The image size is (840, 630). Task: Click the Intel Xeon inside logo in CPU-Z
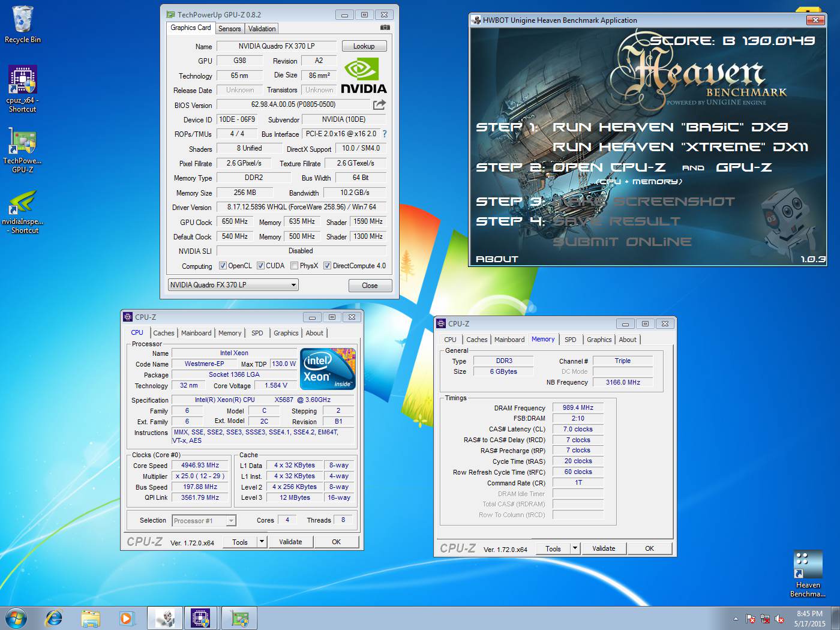pyautogui.click(x=328, y=369)
